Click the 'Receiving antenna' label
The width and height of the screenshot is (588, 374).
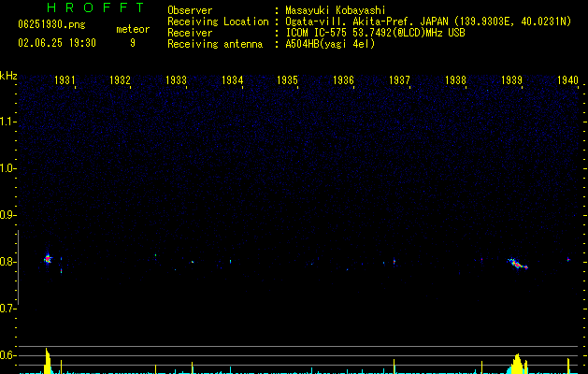(215, 44)
